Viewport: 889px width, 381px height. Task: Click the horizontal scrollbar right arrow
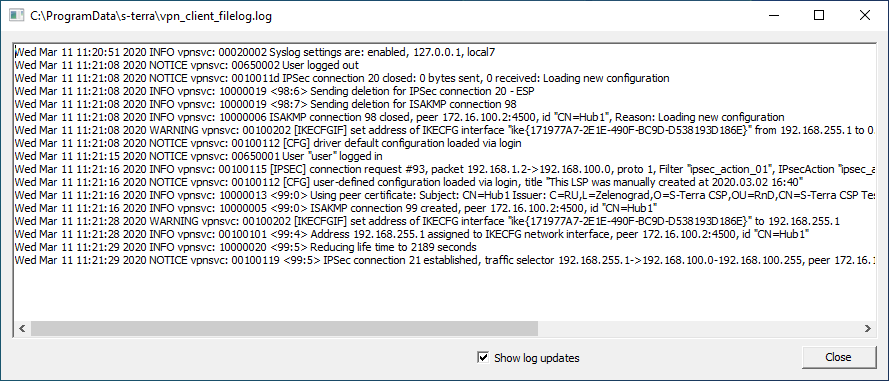click(x=867, y=328)
